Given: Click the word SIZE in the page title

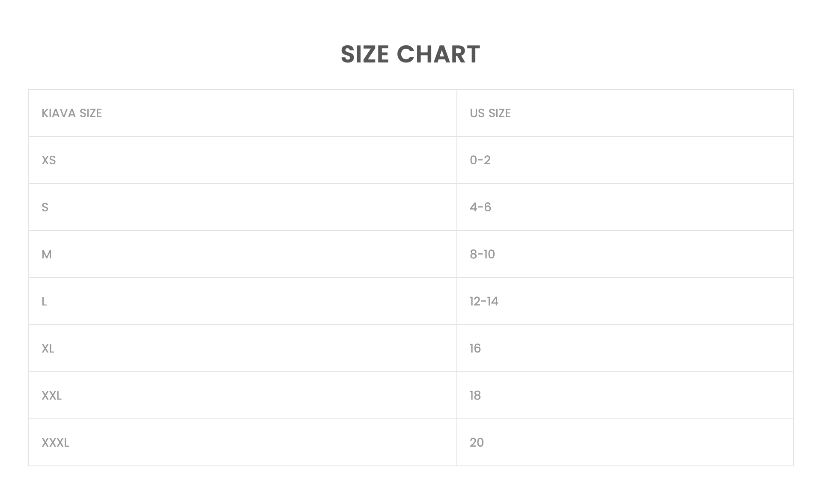Looking at the screenshot, I should click(x=364, y=55).
